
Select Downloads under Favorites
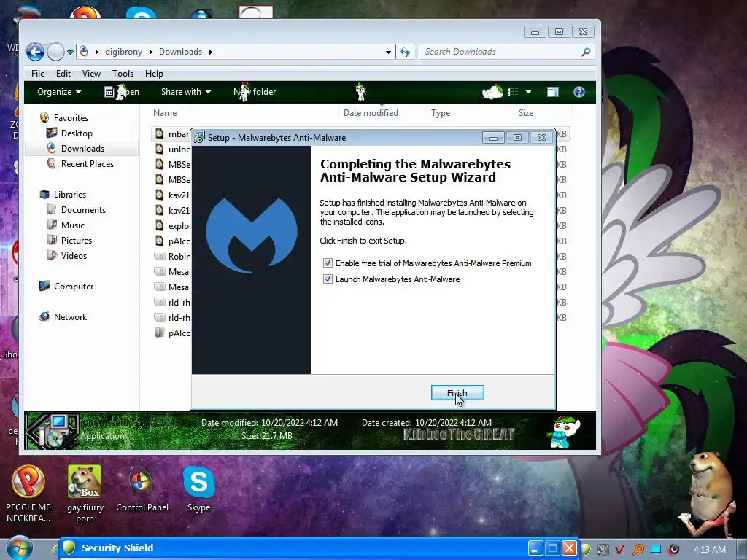[76, 149]
